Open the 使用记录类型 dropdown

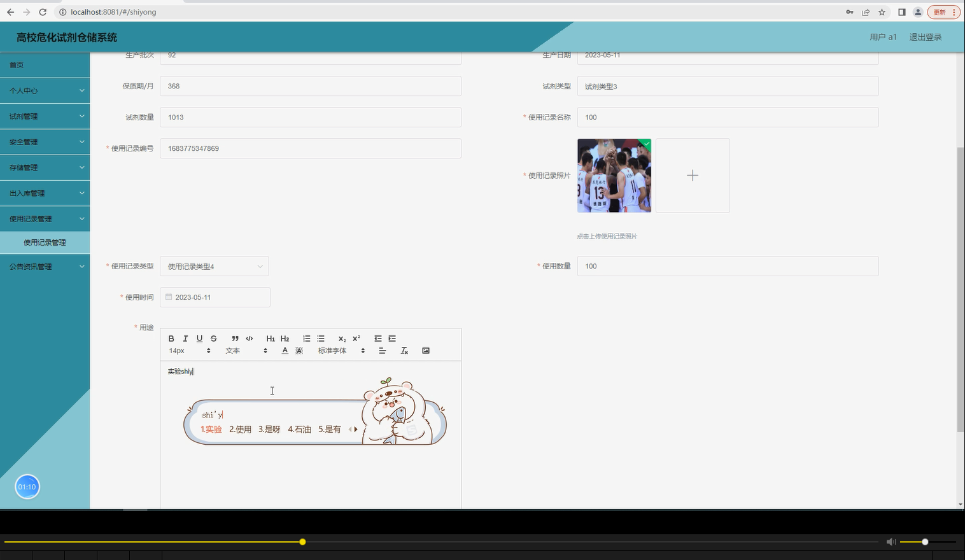pos(214,266)
